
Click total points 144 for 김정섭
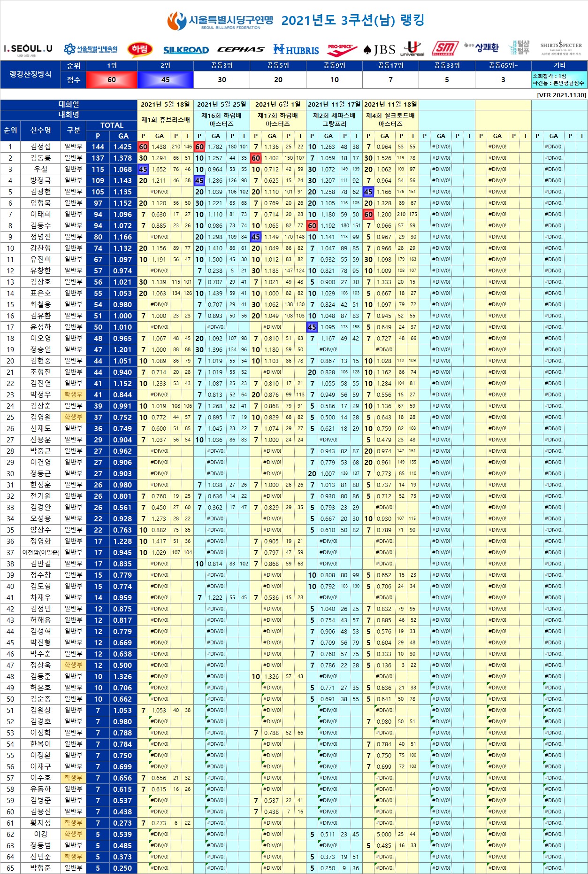98,147
